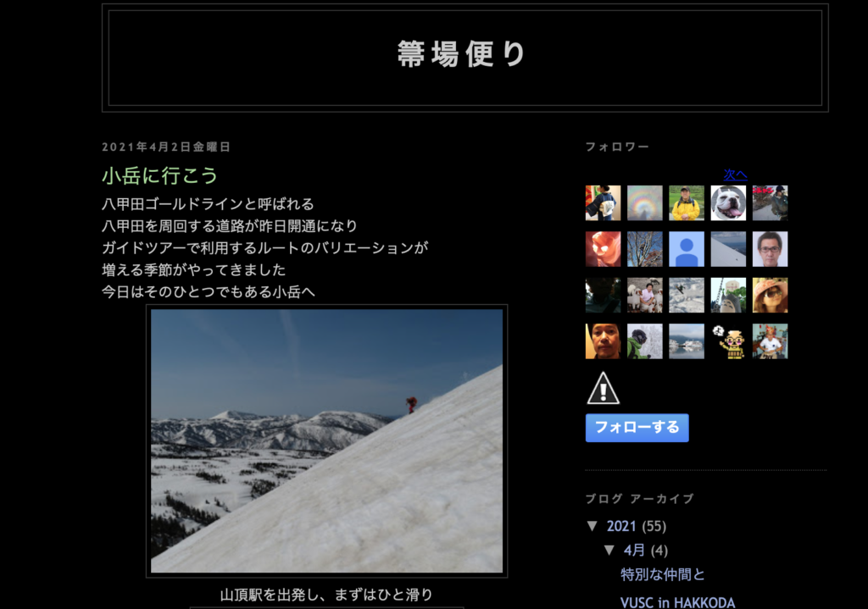The image size is (868, 609).
Task: Select the ID-style glasses man follower avatar
Action: (x=770, y=249)
